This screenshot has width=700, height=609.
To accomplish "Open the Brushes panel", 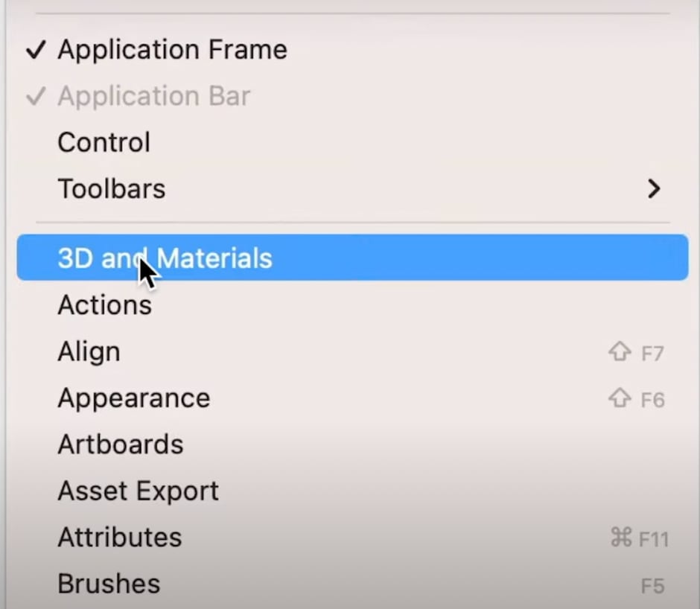I will point(109,584).
